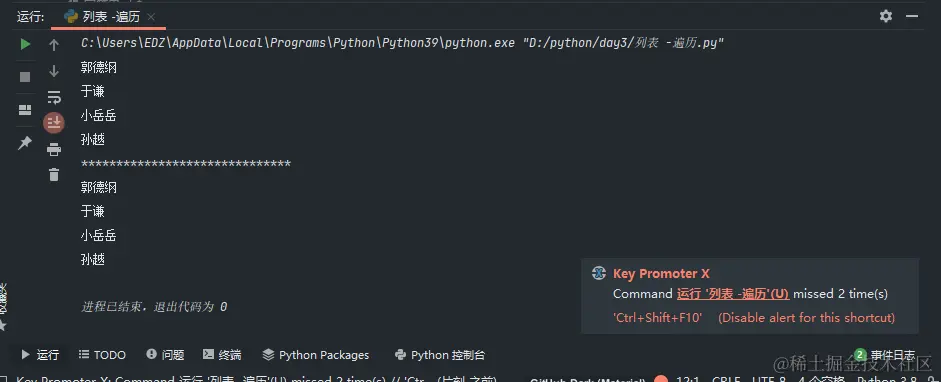Click 孙越 line after the asterisks
Screen dimensions: 941x382
tap(92, 260)
